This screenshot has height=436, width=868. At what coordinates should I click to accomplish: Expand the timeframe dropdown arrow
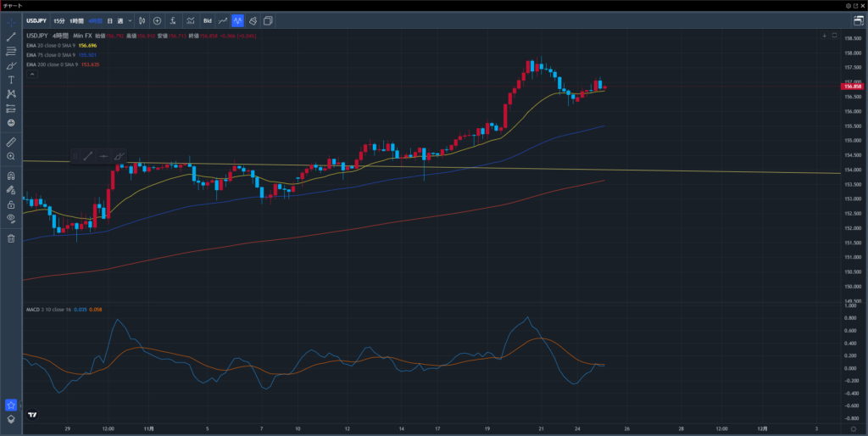pyautogui.click(x=130, y=20)
